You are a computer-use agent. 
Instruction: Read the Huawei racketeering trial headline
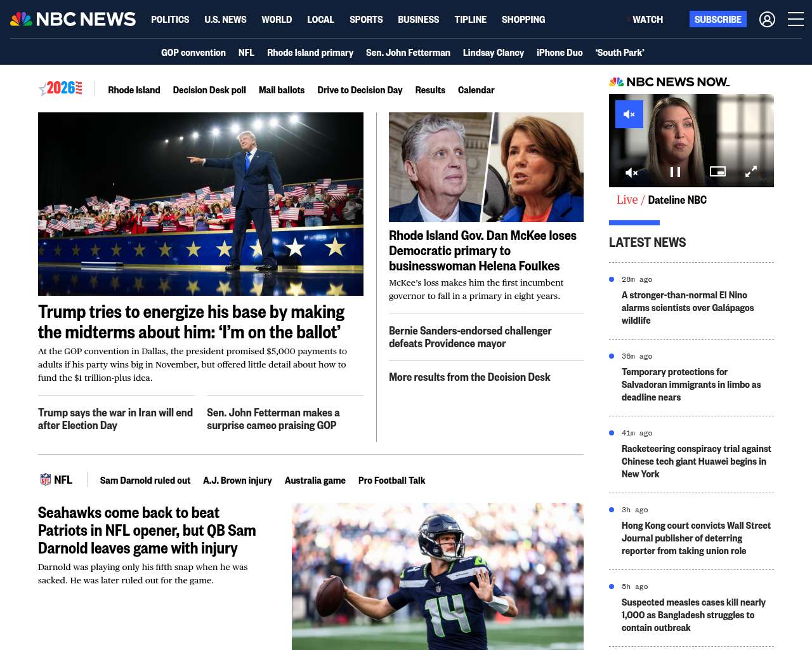point(697,461)
